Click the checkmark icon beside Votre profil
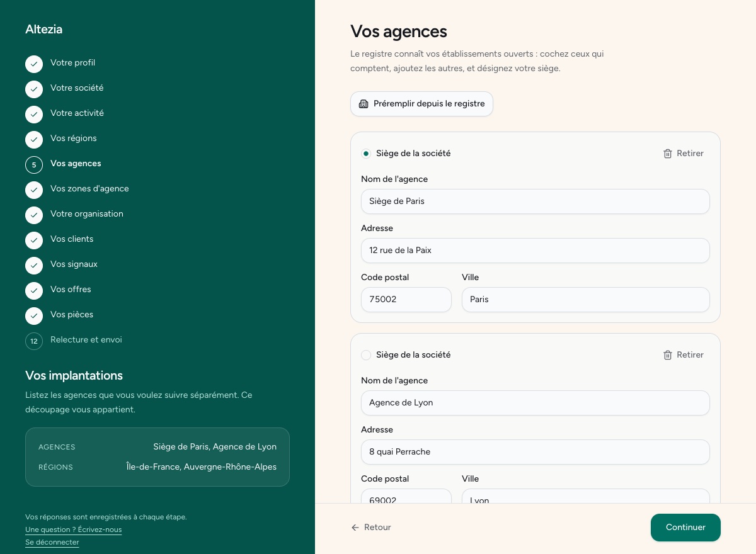 tap(34, 64)
